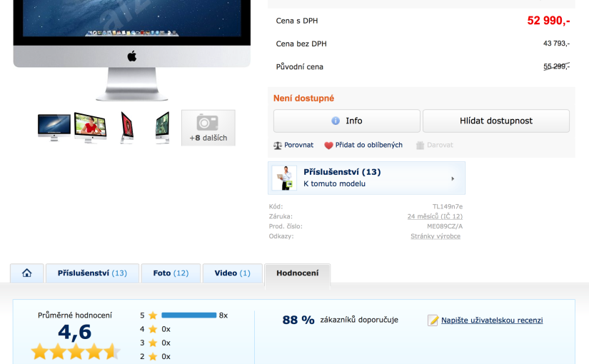589x364 pixels.
Task: Click the blue info icon
Action: point(336,121)
